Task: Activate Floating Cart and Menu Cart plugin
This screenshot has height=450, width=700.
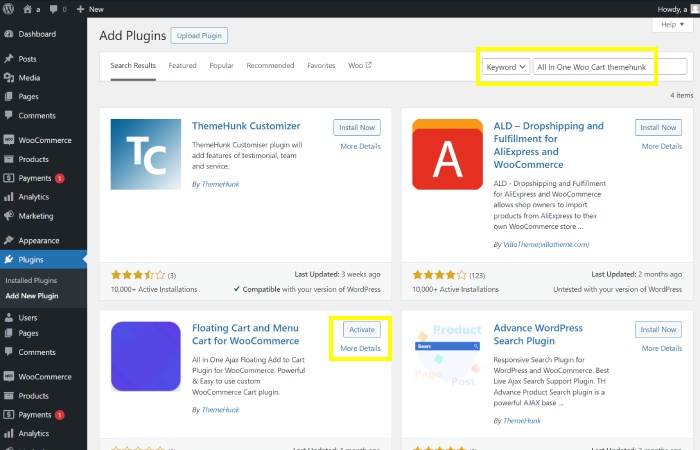Action: pyautogui.click(x=362, y=329)
